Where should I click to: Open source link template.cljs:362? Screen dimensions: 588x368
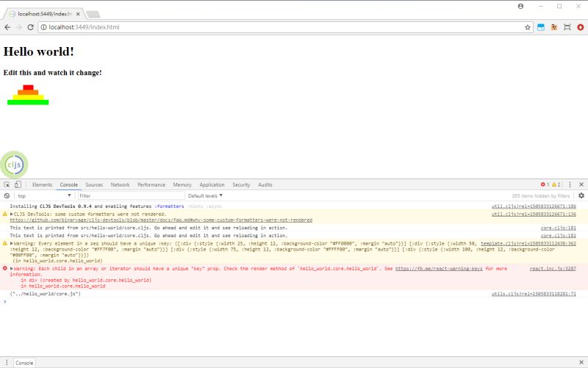coord(528,243)
